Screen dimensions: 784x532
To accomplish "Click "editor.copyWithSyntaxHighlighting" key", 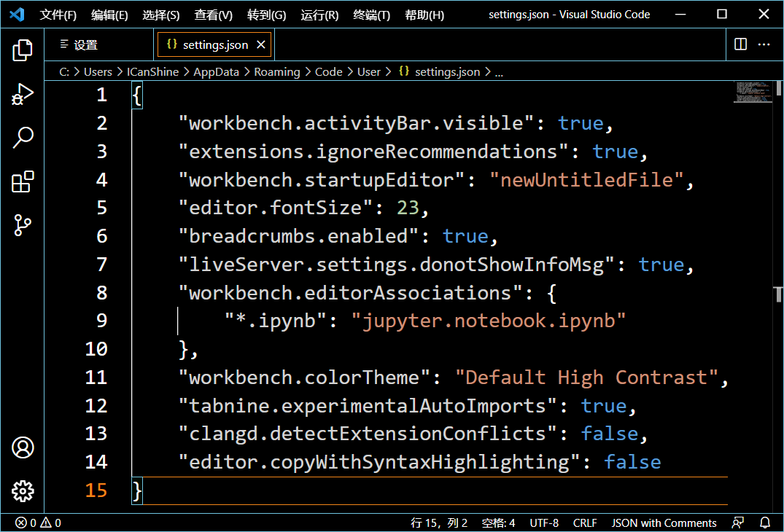I will 379,463.
